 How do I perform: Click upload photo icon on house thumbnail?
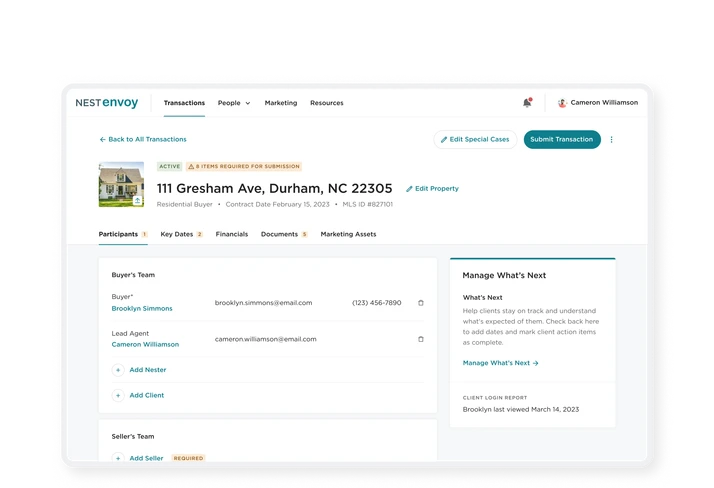(138, 200)
